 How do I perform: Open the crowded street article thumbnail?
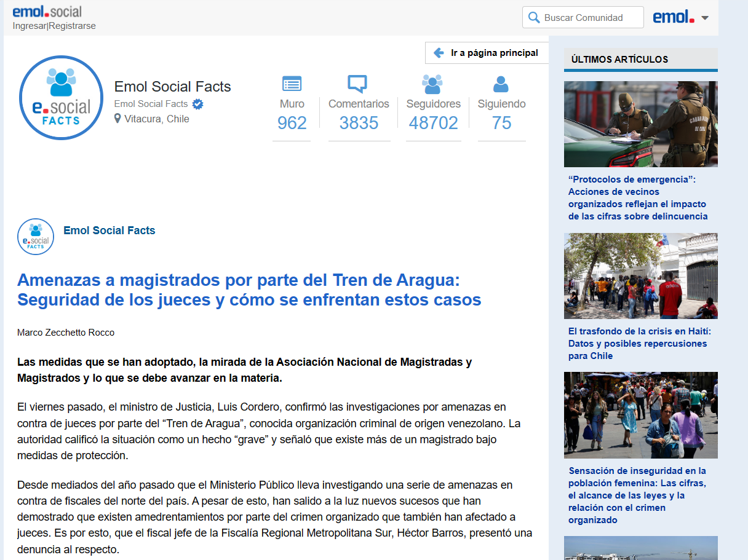point(640,415)
